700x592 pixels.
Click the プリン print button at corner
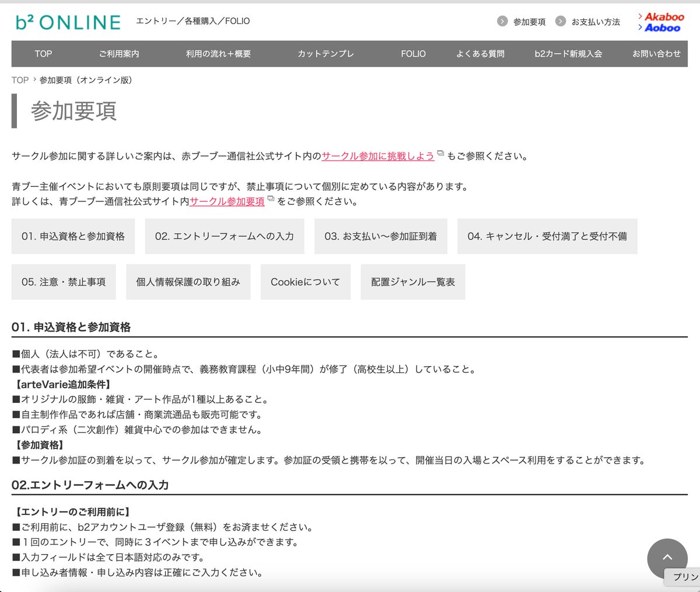point(682,577)
